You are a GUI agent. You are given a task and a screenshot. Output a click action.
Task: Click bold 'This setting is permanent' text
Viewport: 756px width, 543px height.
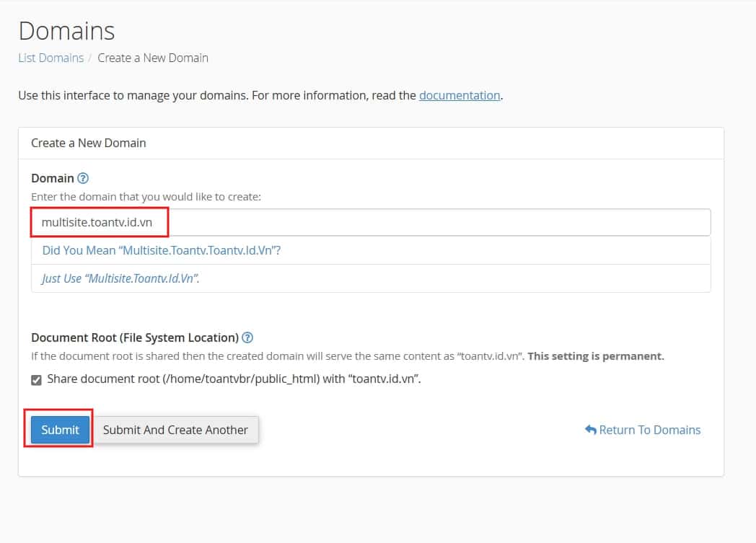(595, 356)
